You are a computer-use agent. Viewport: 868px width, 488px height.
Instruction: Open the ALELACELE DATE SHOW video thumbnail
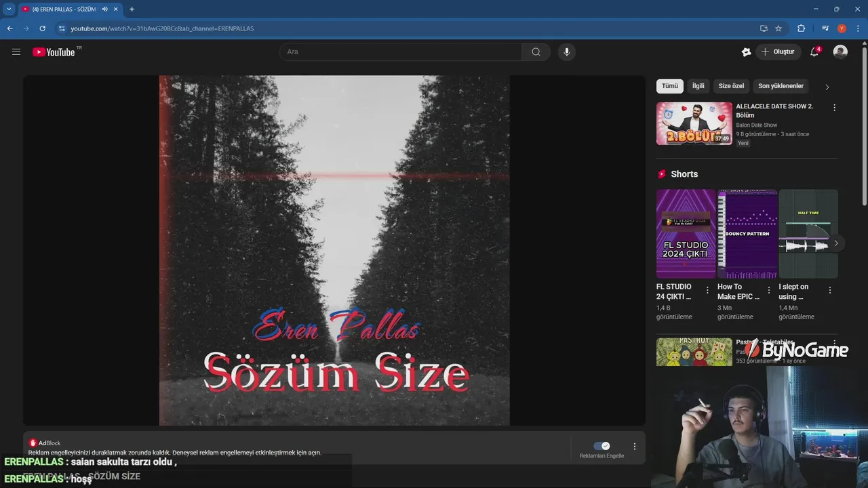[694, 123]
